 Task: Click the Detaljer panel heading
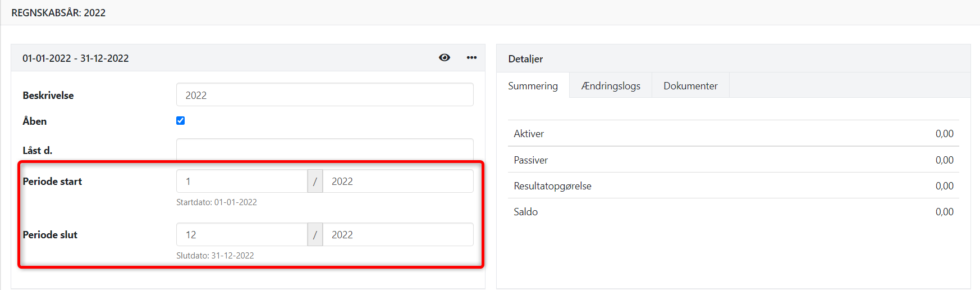tap(525, 59)
